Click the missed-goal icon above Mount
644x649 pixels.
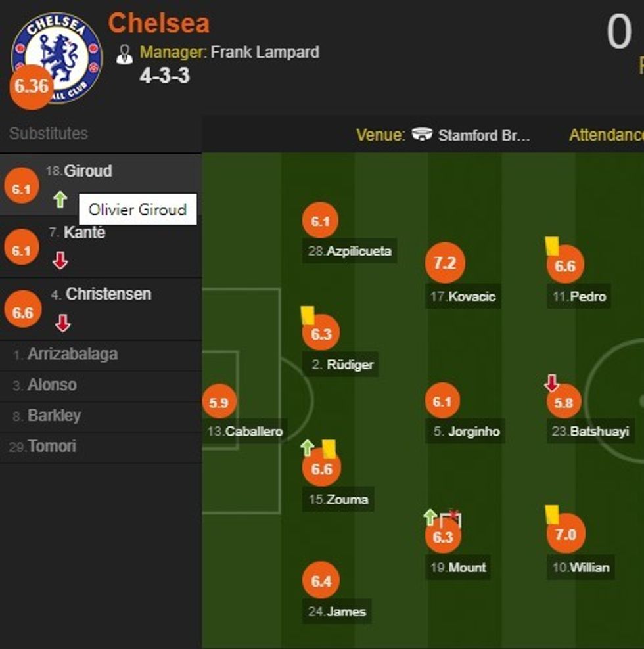click(451, 520)
